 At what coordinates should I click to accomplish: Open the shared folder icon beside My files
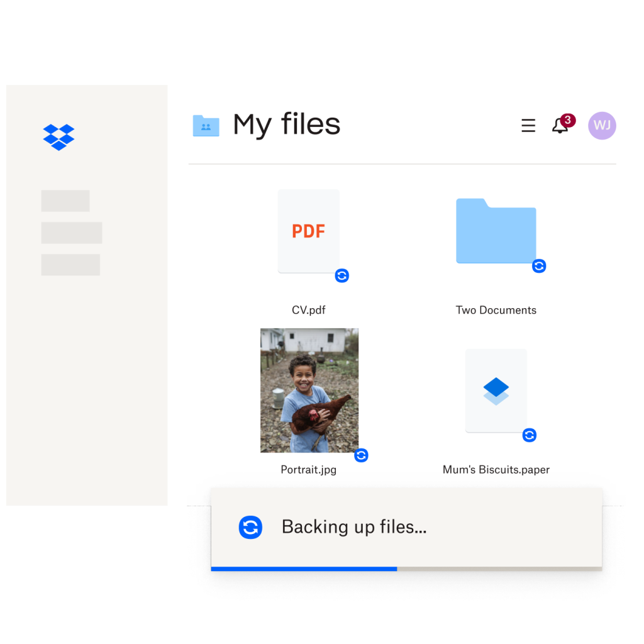pos(206,125)
